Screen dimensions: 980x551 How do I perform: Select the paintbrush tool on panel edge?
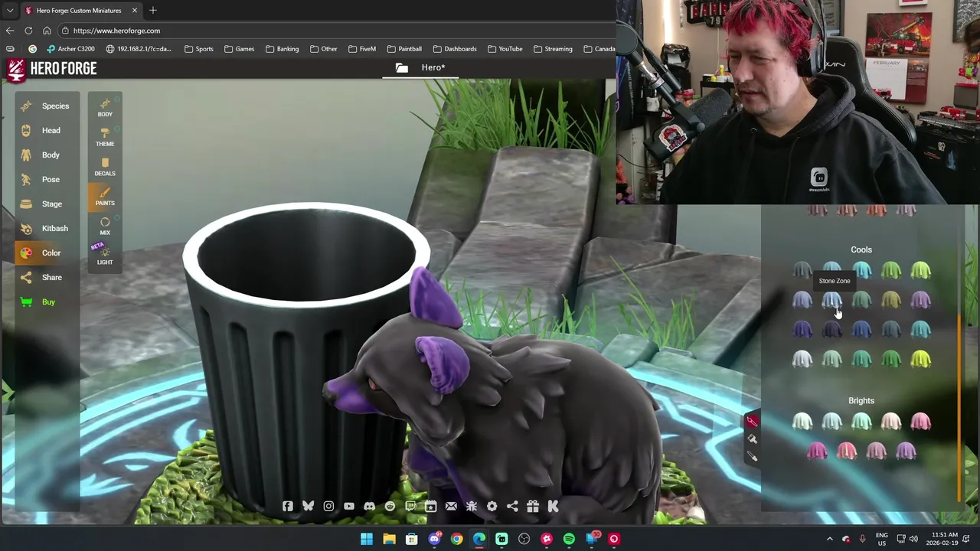752,421
